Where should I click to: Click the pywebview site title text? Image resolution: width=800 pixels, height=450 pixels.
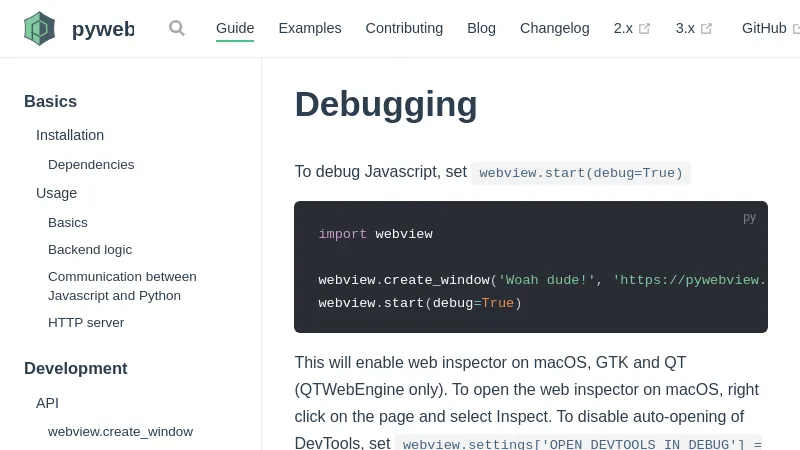pyautogui.click(x=102, y=29)
